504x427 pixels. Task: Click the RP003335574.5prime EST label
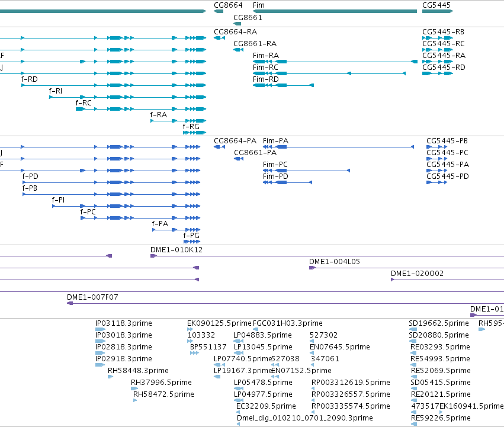coord(351,406)
